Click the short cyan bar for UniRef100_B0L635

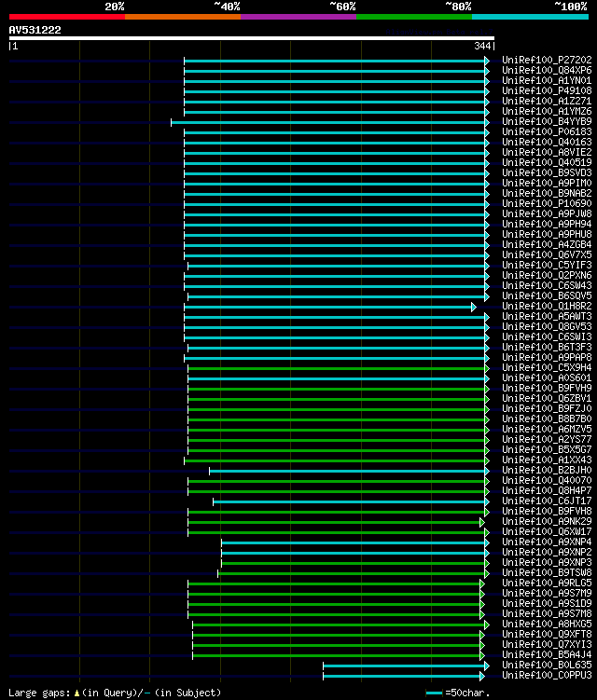(406, 666)
